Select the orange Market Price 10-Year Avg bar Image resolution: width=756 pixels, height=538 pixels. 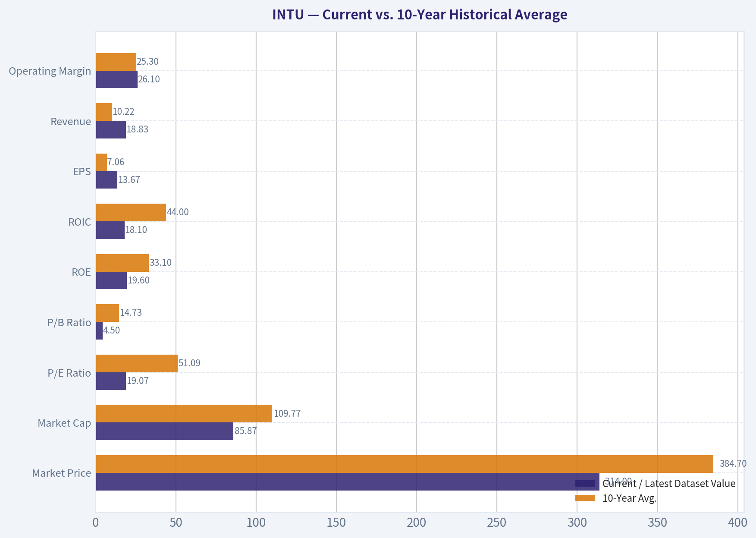point(405,464)
